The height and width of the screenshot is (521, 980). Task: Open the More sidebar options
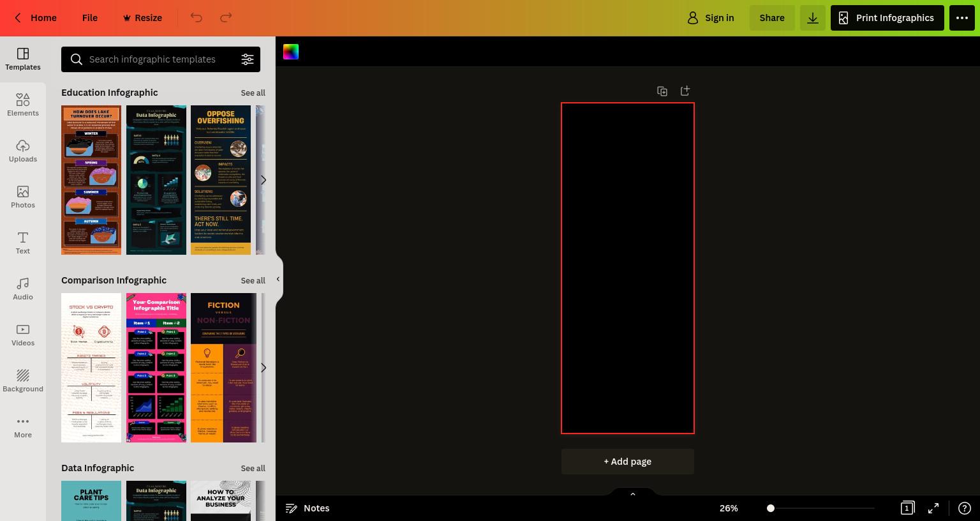[x=23, y=427]
